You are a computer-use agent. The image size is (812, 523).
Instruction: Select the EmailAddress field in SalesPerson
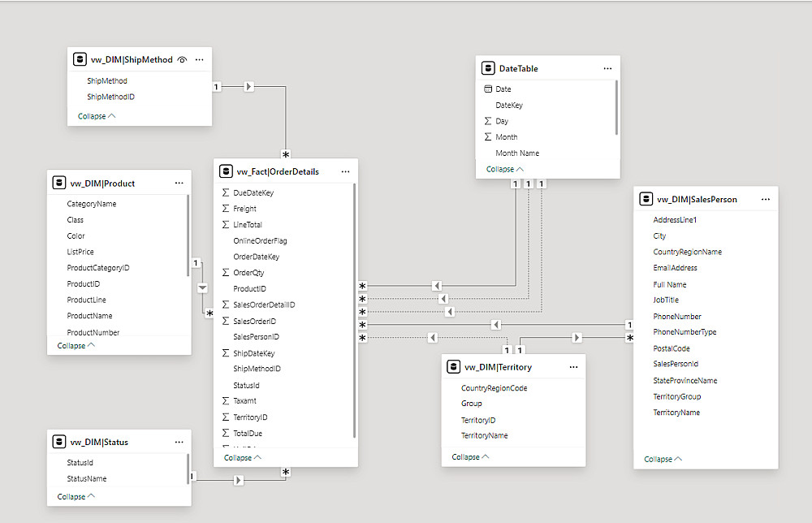click(x=675, y=268)
